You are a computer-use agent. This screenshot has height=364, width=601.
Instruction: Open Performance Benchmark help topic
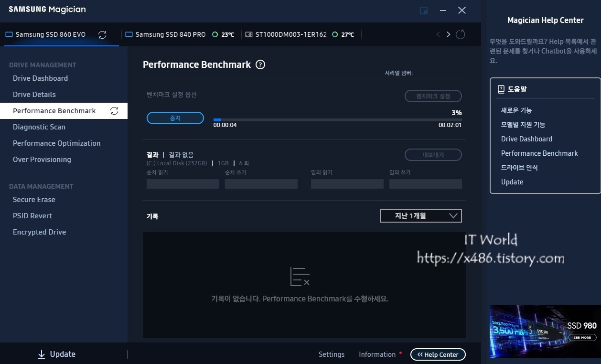(539, 153)
